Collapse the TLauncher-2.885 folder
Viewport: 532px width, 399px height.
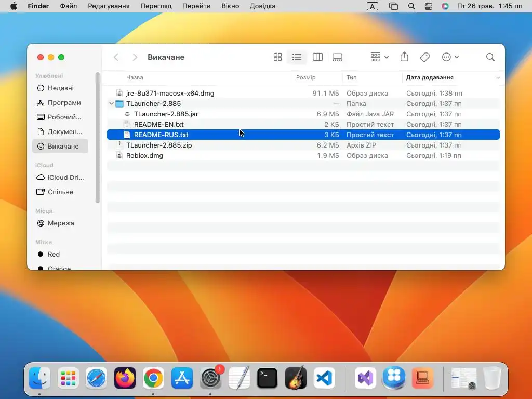111,103
